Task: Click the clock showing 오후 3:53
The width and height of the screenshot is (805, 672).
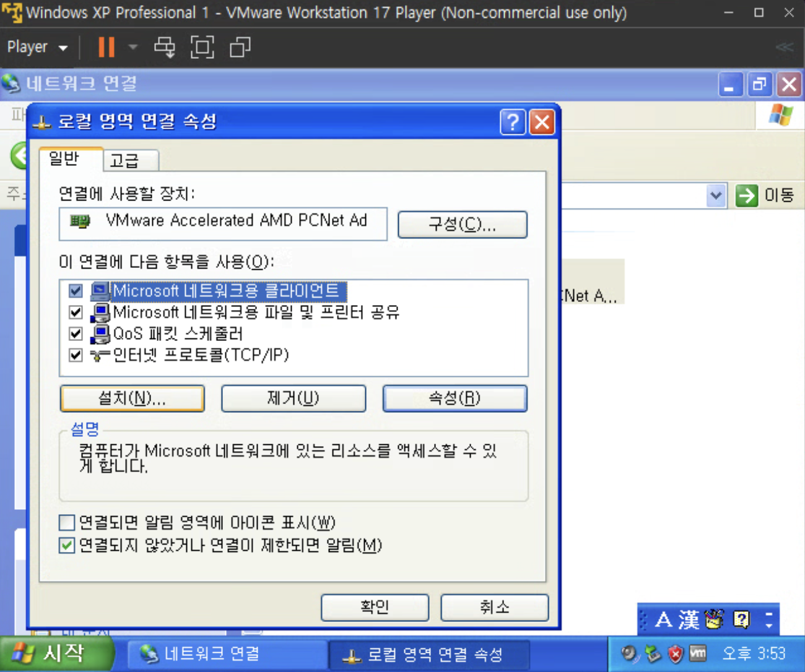Action: coord(754,653)
